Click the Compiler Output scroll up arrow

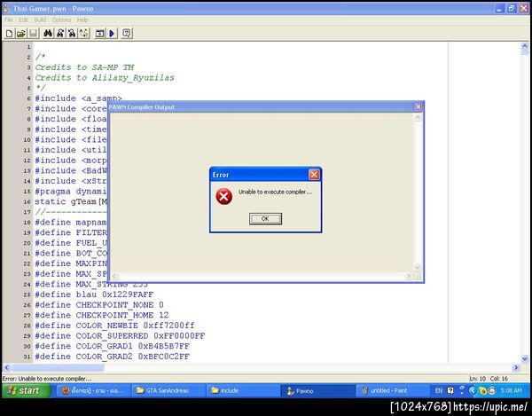click(x=418, y=118)
